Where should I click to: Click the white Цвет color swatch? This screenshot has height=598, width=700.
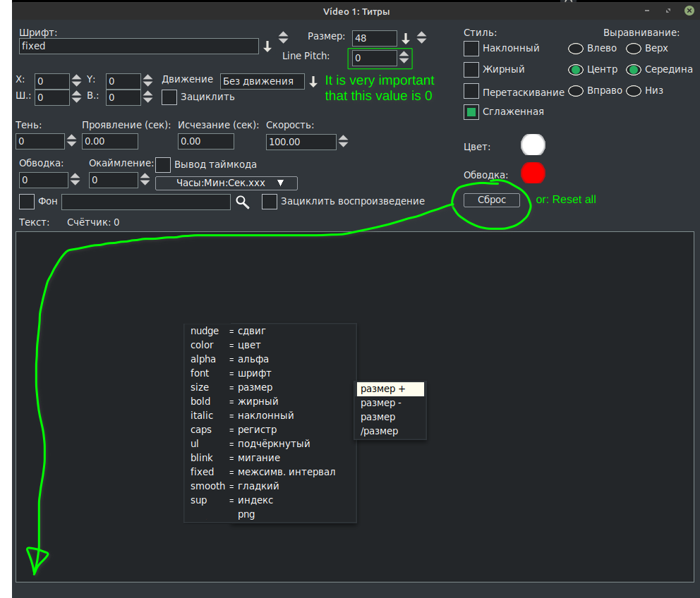[533, 145]
